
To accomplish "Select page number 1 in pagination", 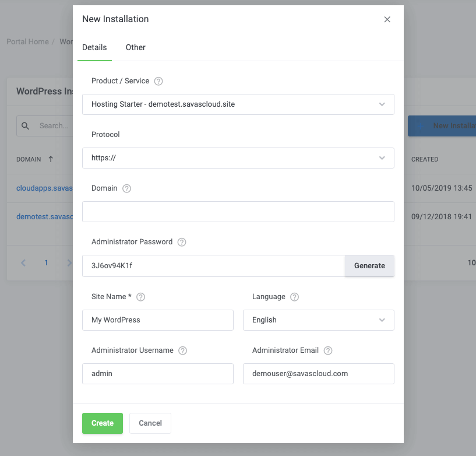I will [46, 263].
